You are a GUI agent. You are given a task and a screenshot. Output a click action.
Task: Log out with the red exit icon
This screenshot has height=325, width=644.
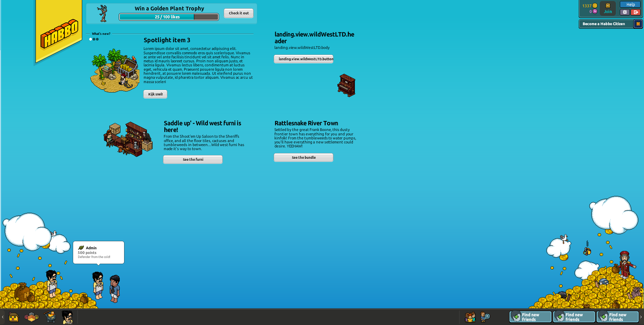(x=636, y=12)
